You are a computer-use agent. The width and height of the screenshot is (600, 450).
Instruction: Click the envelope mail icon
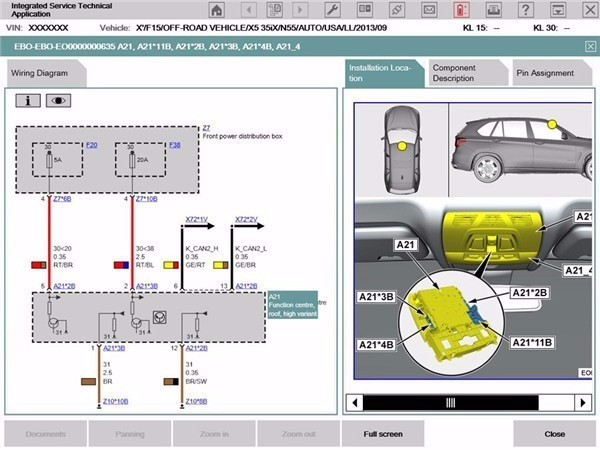point(429,10)
